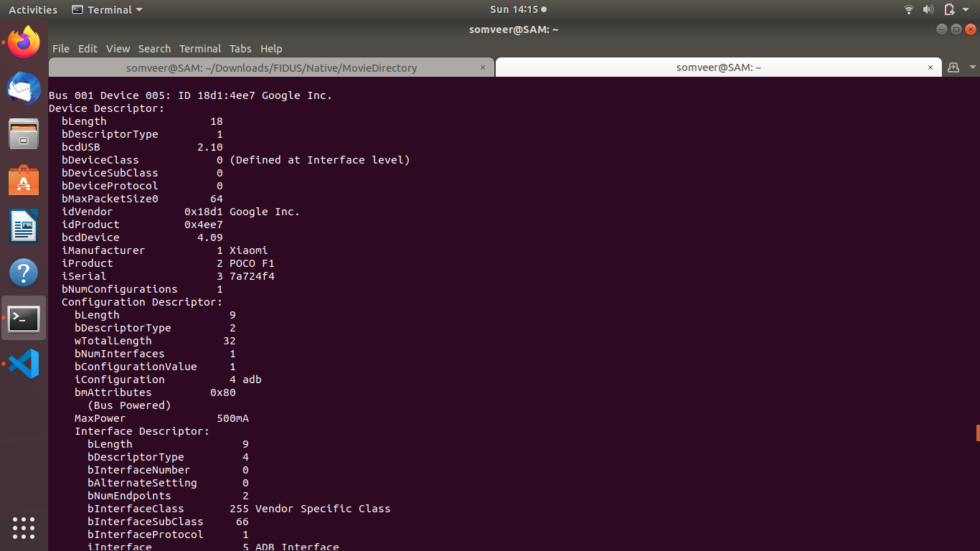Click the 'bInterfaceProtocol 1' line
Screen dimensions: 980x551
tap(168, 534)
